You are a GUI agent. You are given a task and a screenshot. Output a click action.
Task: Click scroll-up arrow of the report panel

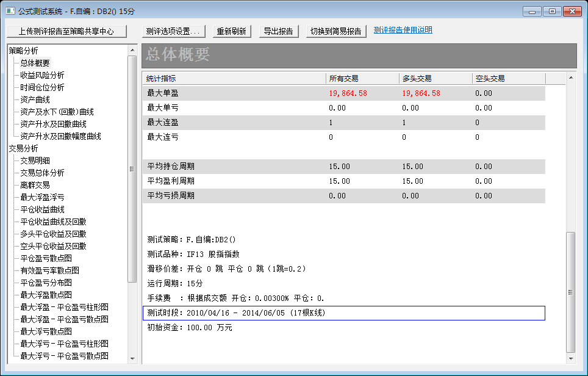tap(571, 78)
